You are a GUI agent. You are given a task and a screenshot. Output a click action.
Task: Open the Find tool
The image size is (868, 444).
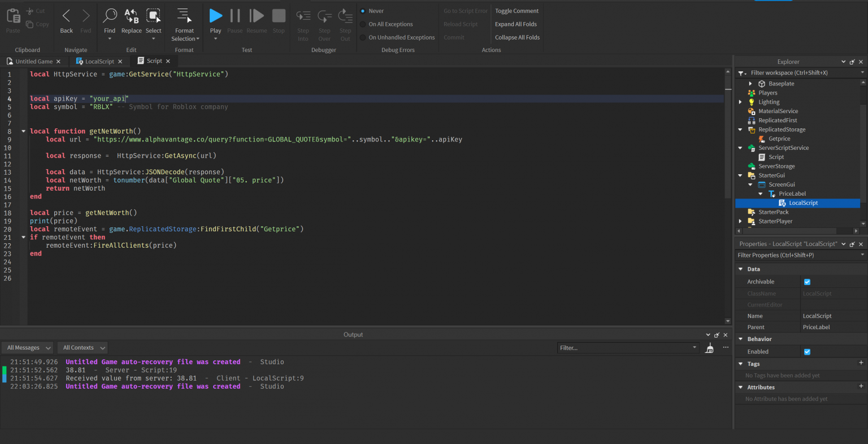click(x=110, y=16)
